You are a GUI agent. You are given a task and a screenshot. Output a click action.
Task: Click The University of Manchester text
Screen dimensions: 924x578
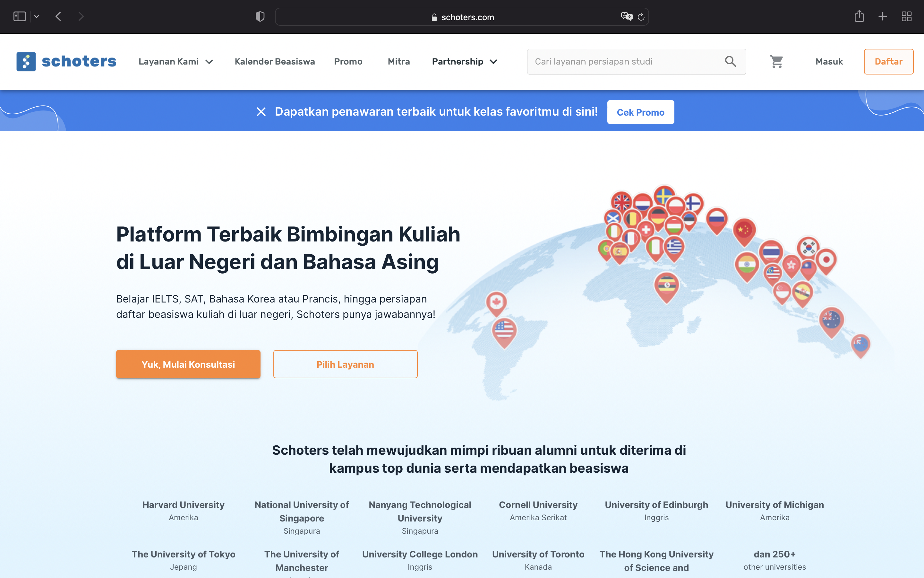[302, 561]
